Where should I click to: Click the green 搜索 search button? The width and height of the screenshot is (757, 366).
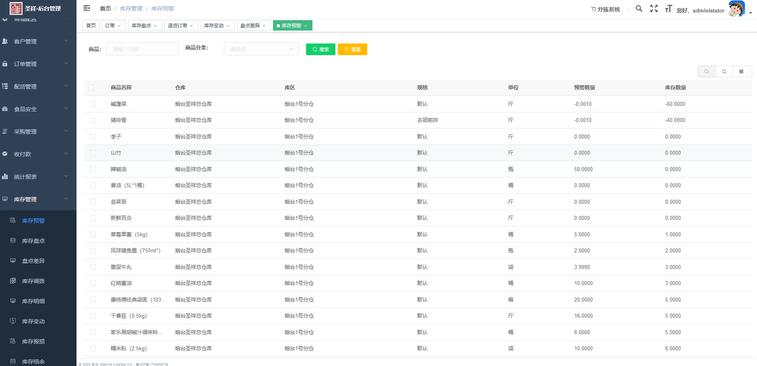pos(321,49)
